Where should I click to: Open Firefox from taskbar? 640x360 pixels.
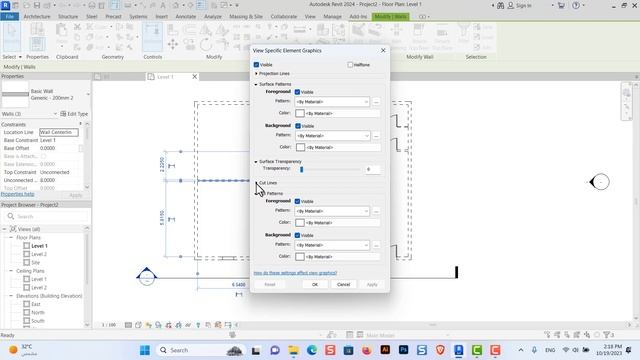(367, 350)
